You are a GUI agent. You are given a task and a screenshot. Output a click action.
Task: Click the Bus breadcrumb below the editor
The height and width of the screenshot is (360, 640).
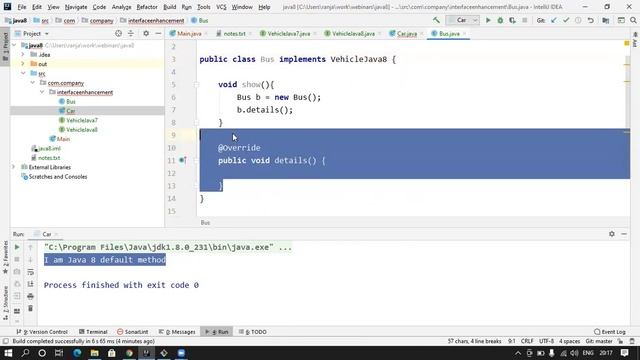coord(205,222)
